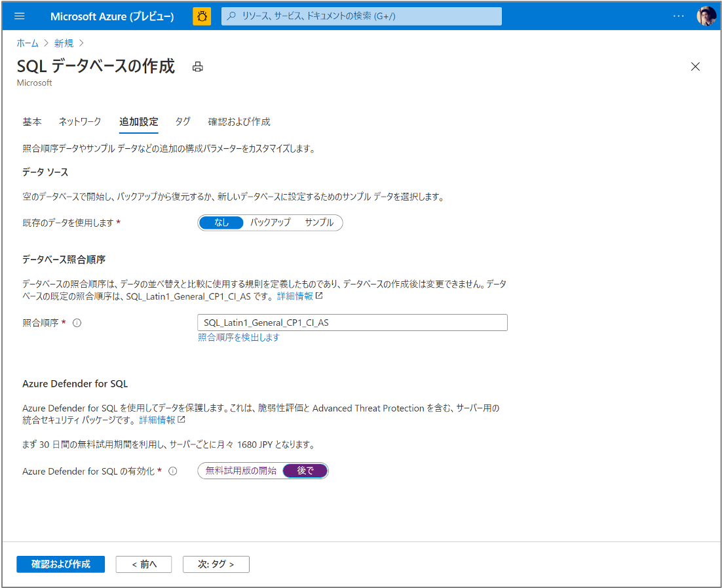Screen dimensions: 722x588
Task: Click the yellow bug preview icon
Action: pos(202,16)
